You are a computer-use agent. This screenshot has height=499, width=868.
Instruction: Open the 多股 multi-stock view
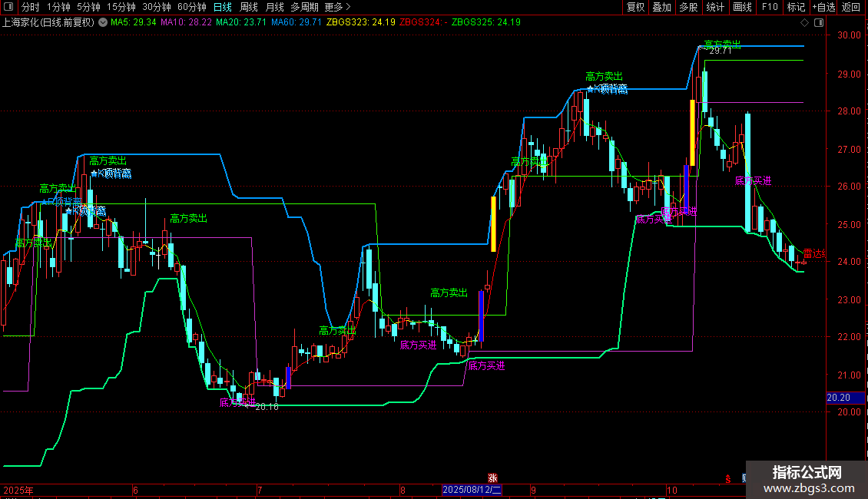688,7
